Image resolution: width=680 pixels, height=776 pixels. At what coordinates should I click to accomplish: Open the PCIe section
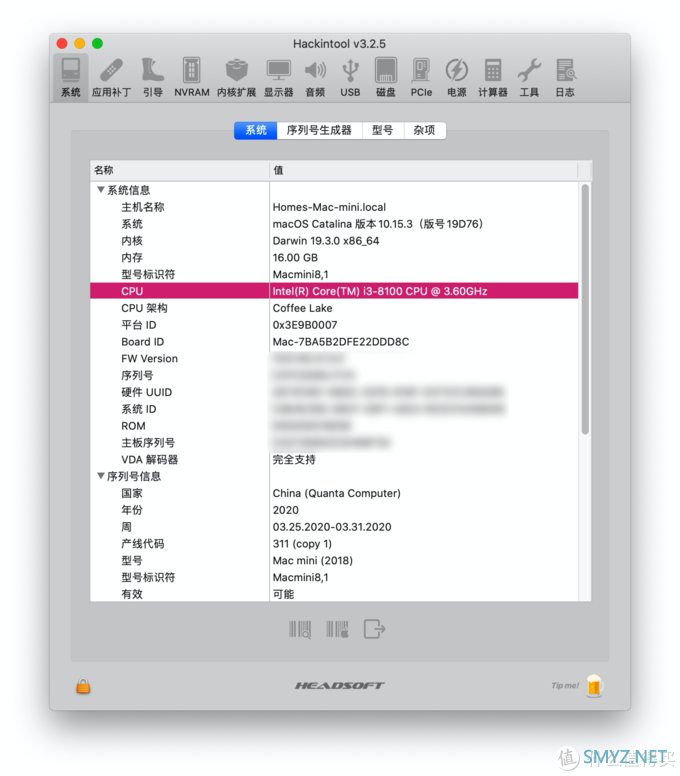(421, 77)
